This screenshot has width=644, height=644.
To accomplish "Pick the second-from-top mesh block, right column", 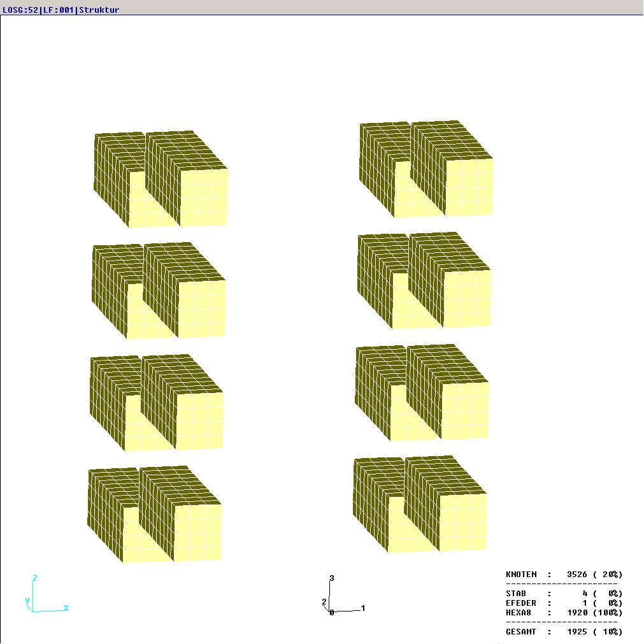I will [424, 280].
